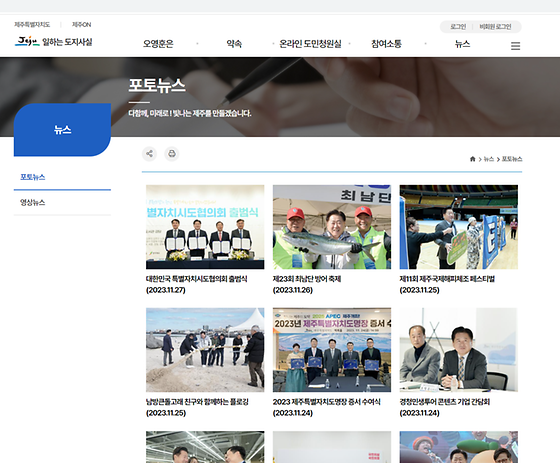Click the print icon button
560x463 pixels.
click(x=172, y=154)
